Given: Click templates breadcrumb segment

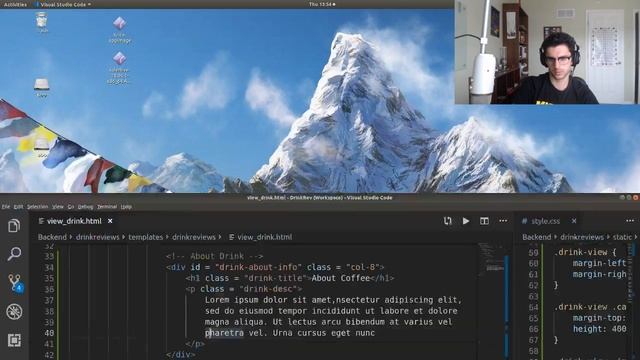Looking at the screenshot, I should pyautogui.click(x=146, y=237).
